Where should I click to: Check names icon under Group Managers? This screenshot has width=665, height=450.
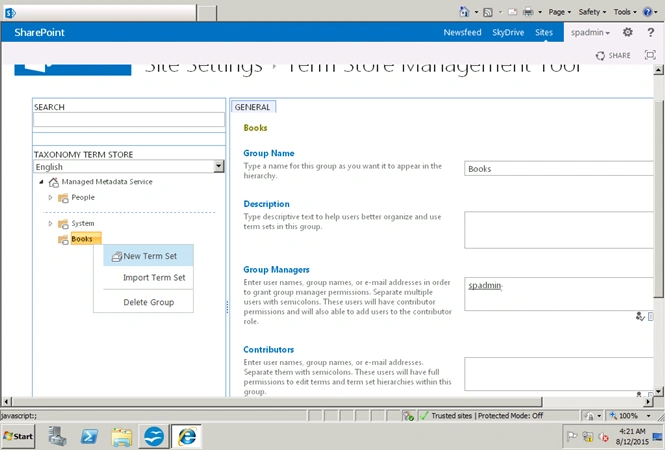(640, 316)
